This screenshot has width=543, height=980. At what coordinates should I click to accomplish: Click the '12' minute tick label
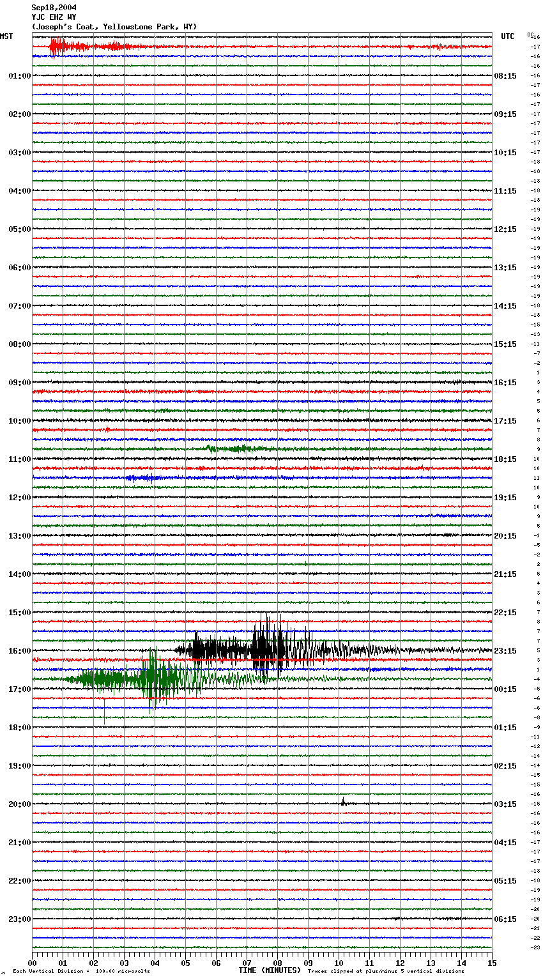401,963
